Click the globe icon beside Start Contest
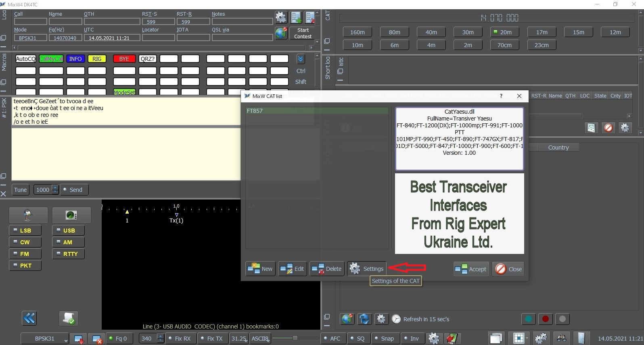 [x=281, y=33]
